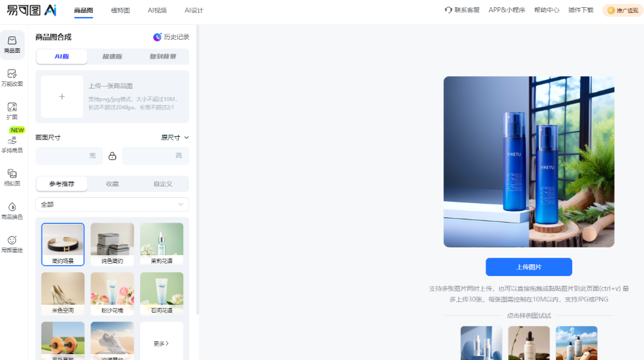Viewport: 644px width, 360px height.
Task: Click the 易可图 AI logo
Action: pyautogui.click(x=32, y=10)
